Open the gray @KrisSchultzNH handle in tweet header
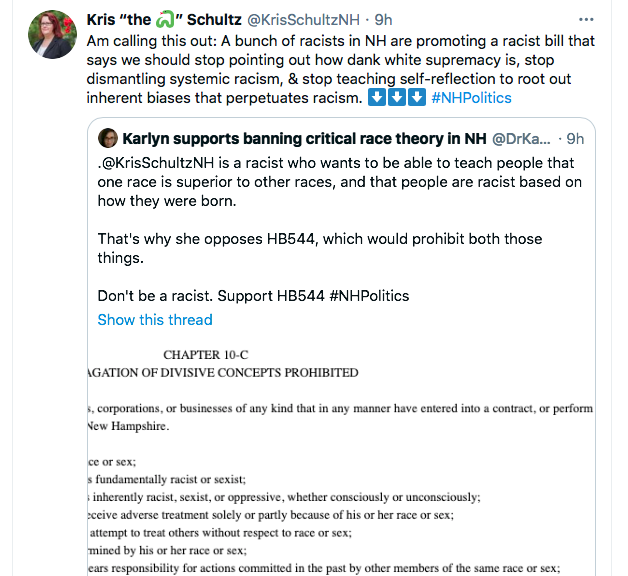This screenshot has height=576, width=628. [x=305, y=20]
